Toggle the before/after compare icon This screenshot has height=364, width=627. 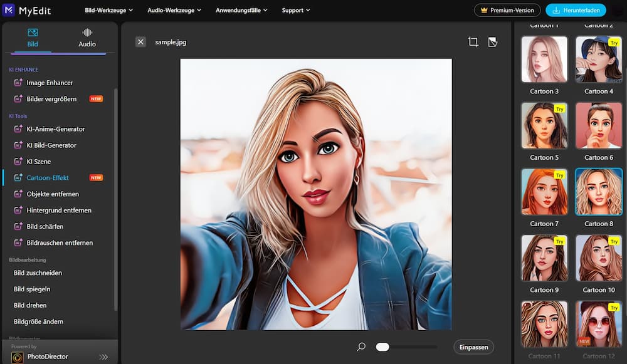click(x=493, y=42)
